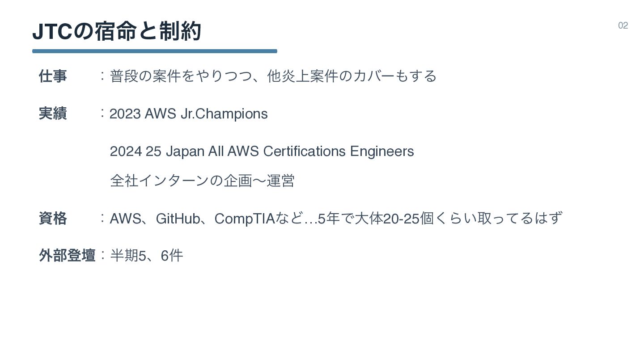Viewport: 644px width, 362px height.
Task: Click the line '全社インターンの企画〜運営'
Action: pyautogui.click(x=202, y=181)
